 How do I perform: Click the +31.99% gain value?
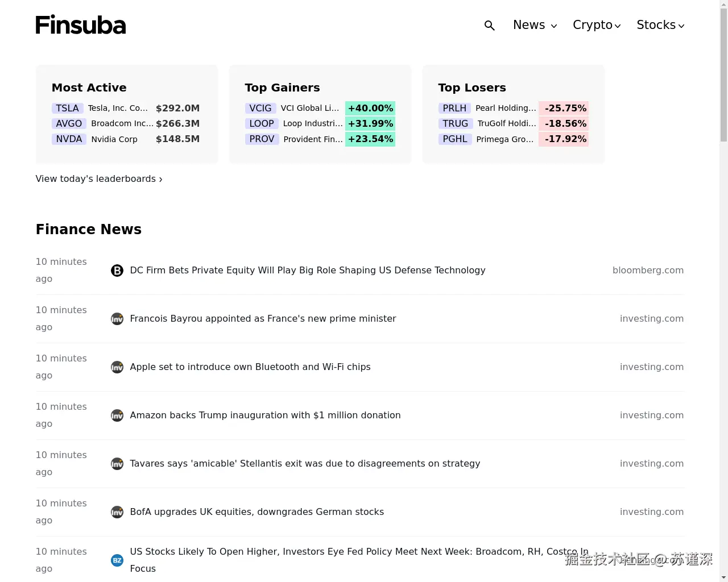370,123
